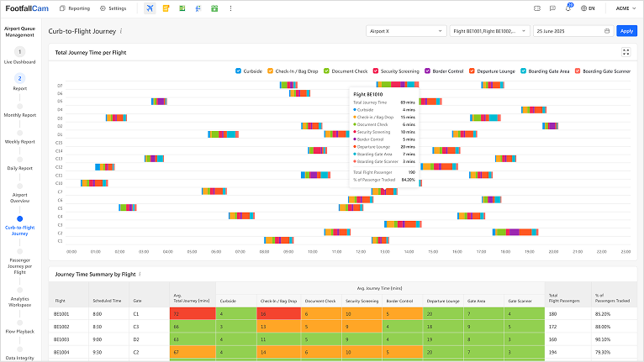Click the Apply button
Viewport: 644px width, 362px height.
pos(626,31)
